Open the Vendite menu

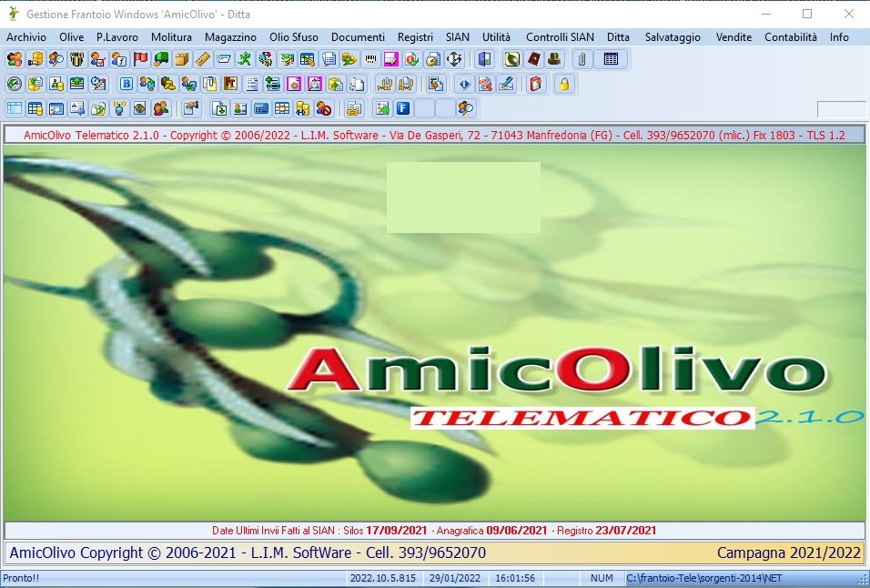pos(733,37)
